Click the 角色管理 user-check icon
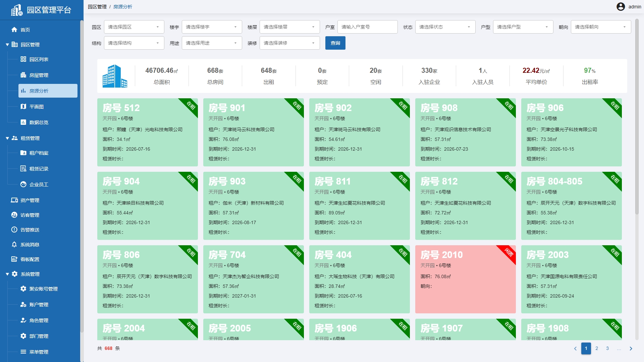Viewport: 644px width, 362px height. coord(23,320)
